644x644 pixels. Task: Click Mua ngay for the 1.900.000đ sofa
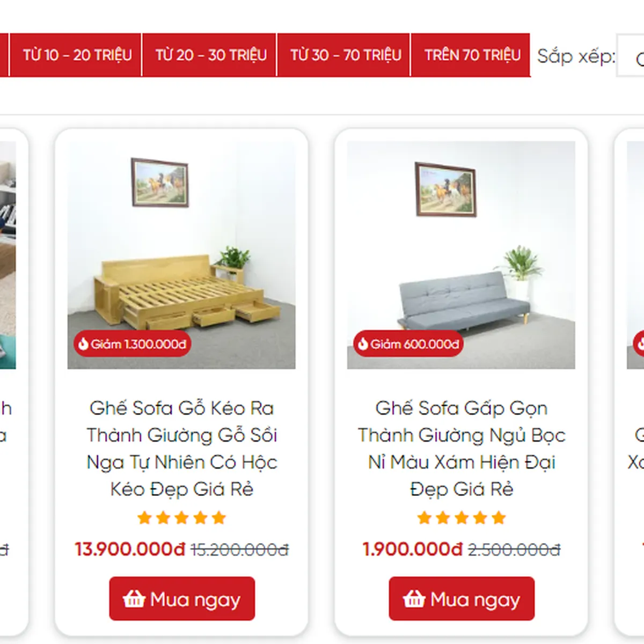pos(462,598)
